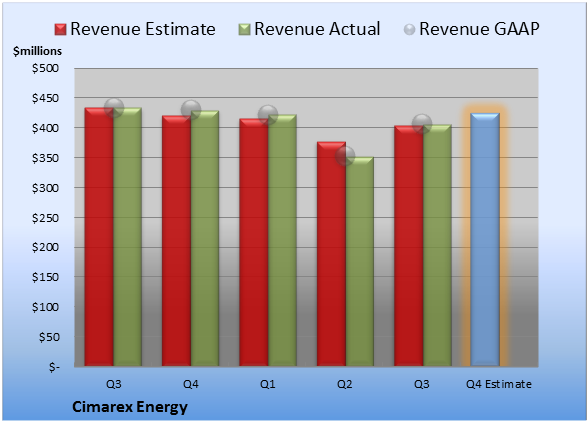
Task: Click the 'Cimarex Energy' chart title
Action: pyautogui.click(x=130, y=407)
